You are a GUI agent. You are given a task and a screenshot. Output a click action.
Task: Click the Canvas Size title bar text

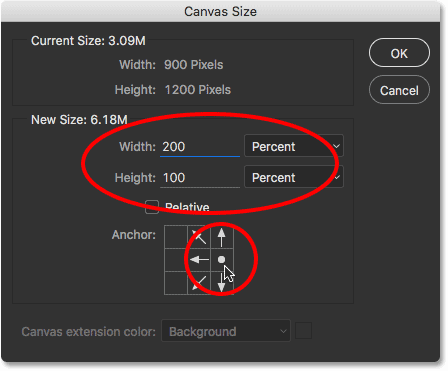click(x=220, y=12)
